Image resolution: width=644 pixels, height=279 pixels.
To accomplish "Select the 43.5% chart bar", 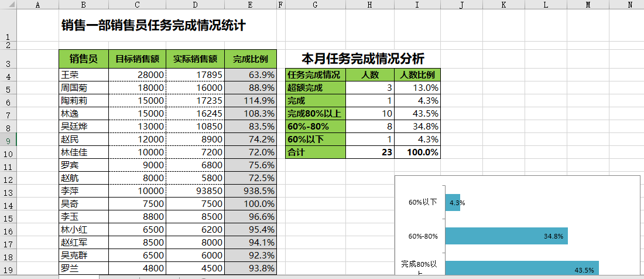I will [x=521, y=269].
